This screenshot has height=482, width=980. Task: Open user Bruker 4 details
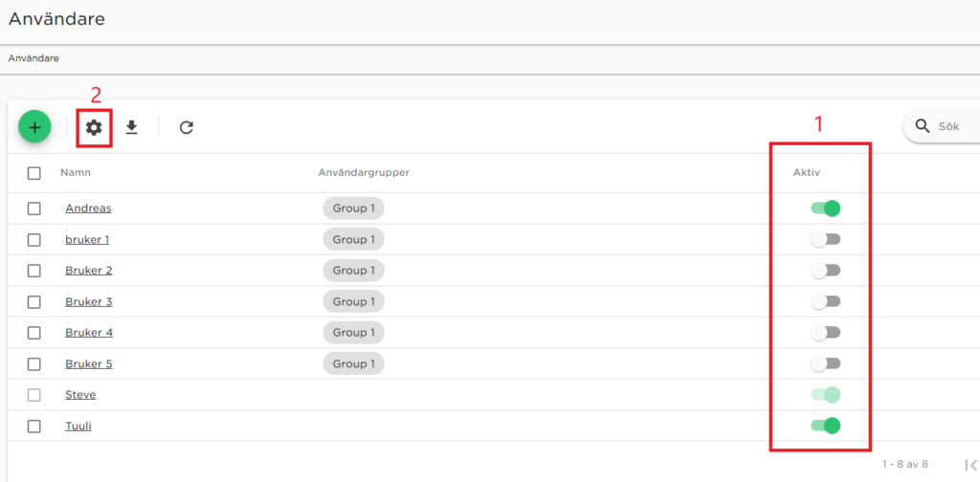point(89,333)
